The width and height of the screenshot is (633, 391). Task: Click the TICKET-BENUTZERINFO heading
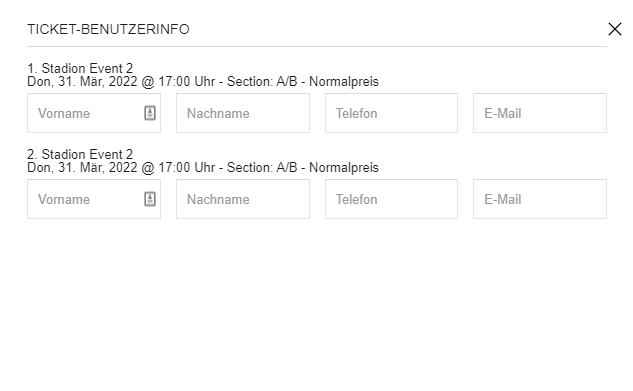coord(108,29)
